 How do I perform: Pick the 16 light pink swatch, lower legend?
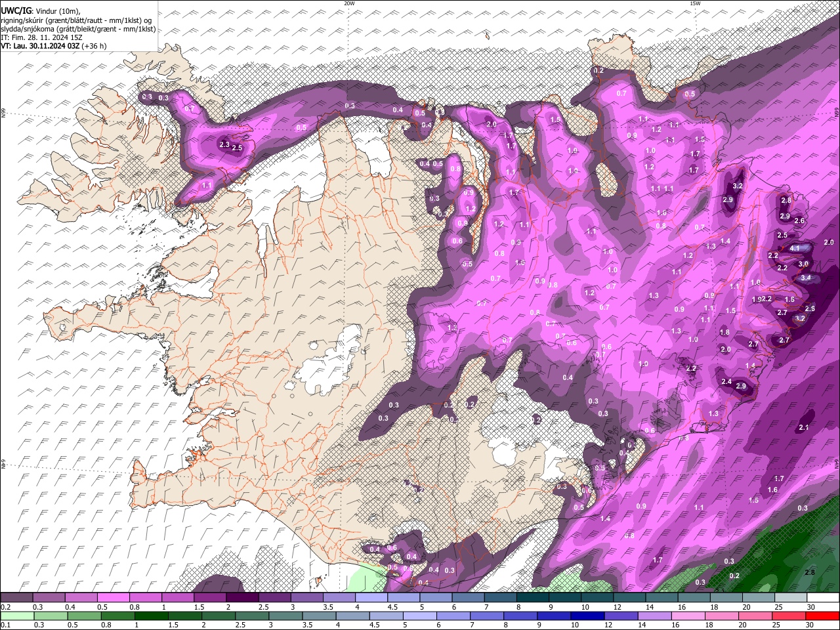coord(687,616)
